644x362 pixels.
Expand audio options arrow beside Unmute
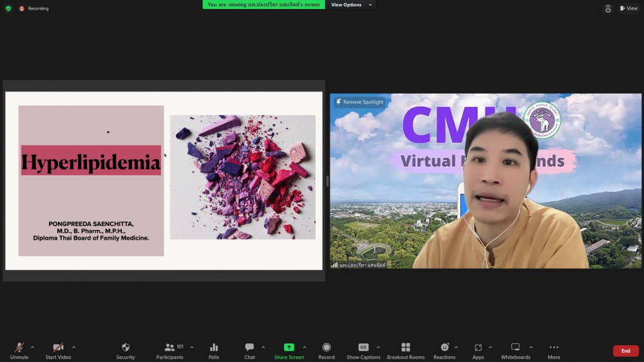33,347
